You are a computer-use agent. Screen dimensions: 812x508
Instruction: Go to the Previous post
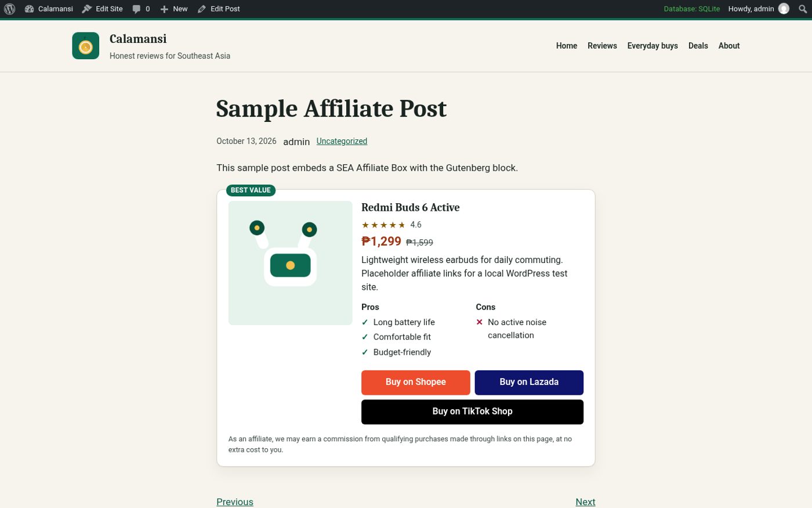235,502
